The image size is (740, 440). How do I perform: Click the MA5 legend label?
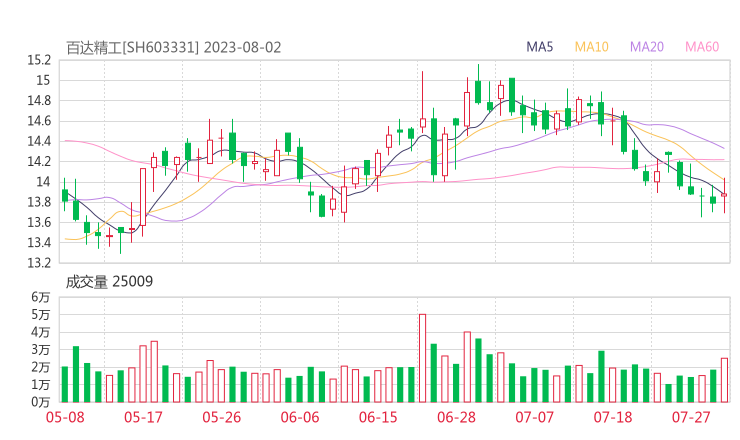[x=539, y=47]
